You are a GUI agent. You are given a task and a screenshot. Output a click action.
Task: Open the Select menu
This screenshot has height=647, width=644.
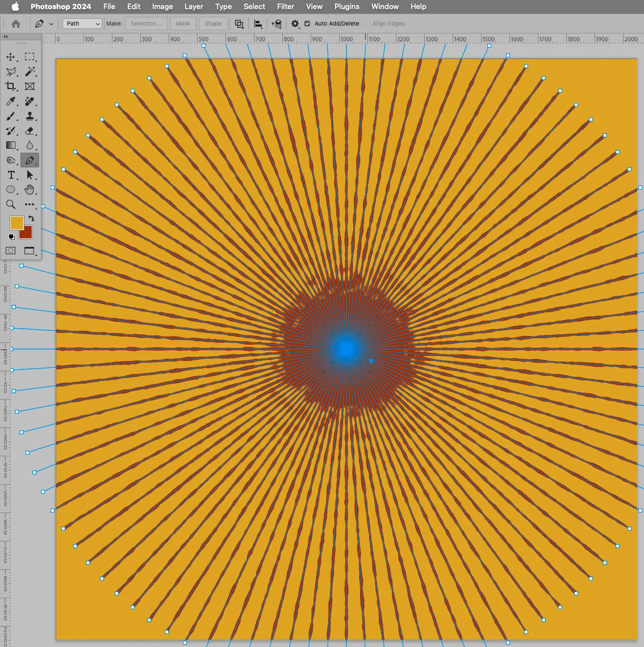pos(254,7)
